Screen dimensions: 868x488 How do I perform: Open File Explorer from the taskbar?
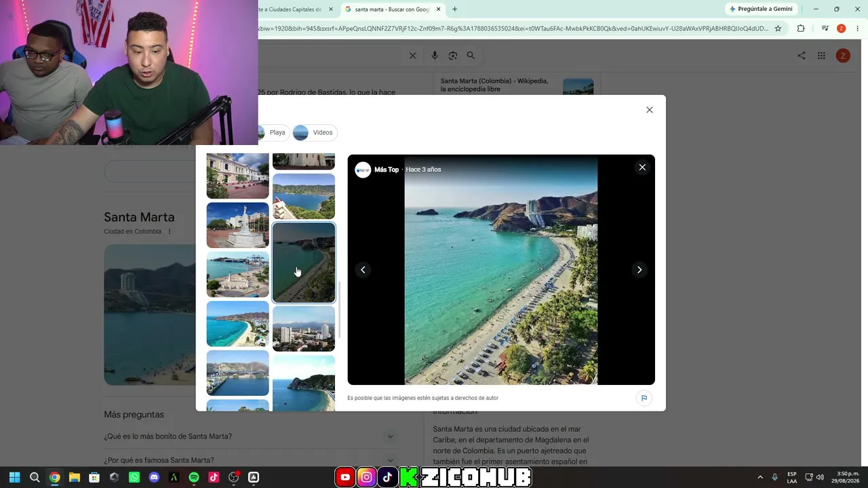(x=74, y=477)
